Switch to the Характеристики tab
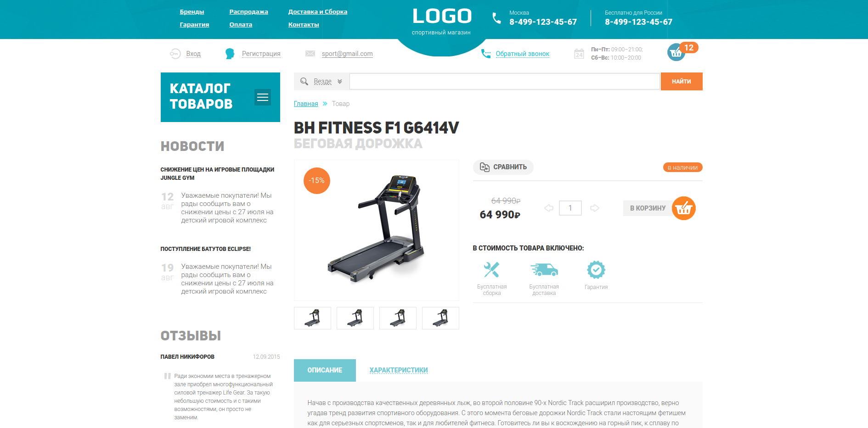 (399, 370)
